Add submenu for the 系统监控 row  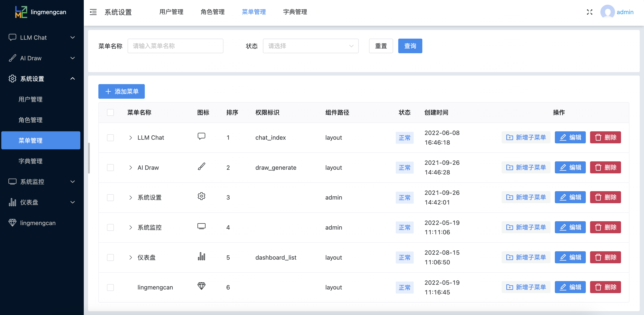point(526,227)
